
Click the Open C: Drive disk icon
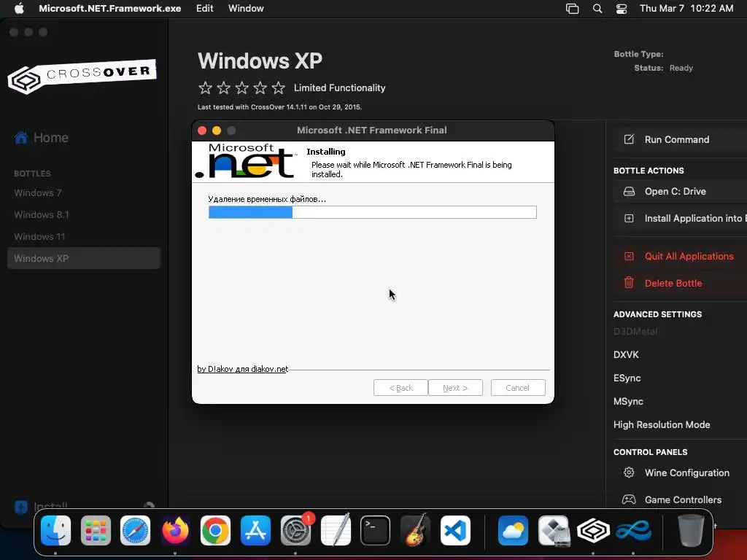tap(629, 192)
